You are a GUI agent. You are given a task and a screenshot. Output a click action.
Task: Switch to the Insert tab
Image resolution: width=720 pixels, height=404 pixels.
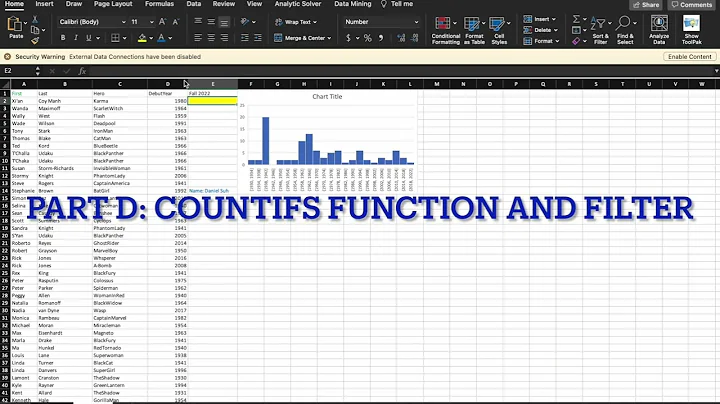(x=45, y=4)
